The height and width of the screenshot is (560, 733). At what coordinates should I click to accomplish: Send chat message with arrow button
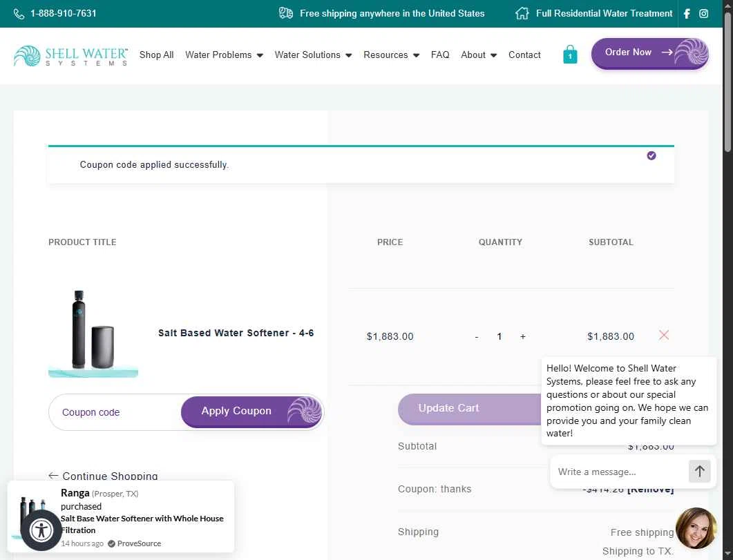(x=699, y=471)
